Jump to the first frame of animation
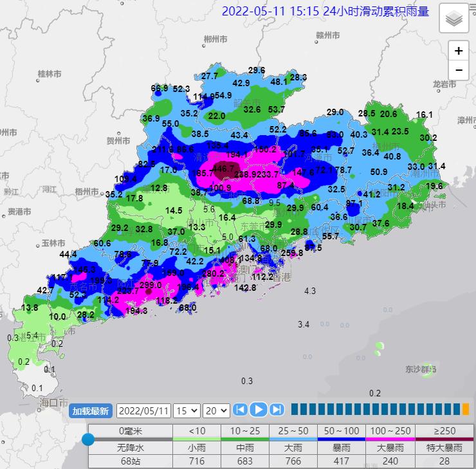The height and width of the screenshot is (469, 476). (x=241, y=410)
